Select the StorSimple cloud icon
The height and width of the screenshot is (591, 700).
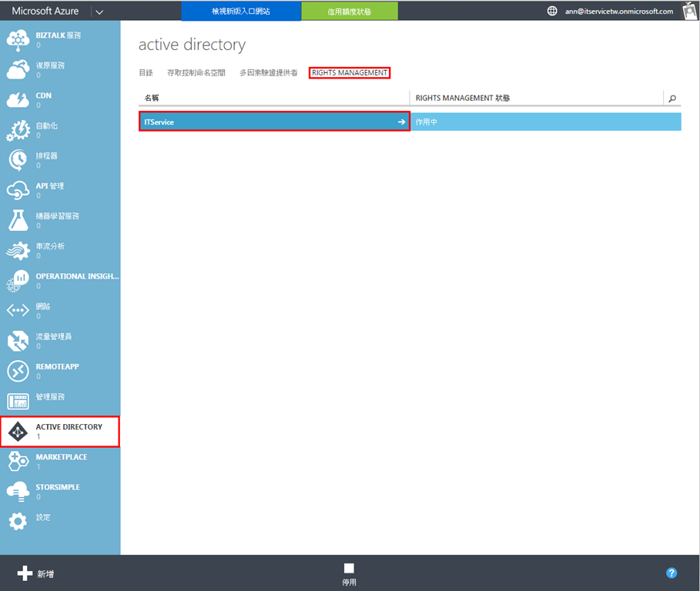coord(18,492)
